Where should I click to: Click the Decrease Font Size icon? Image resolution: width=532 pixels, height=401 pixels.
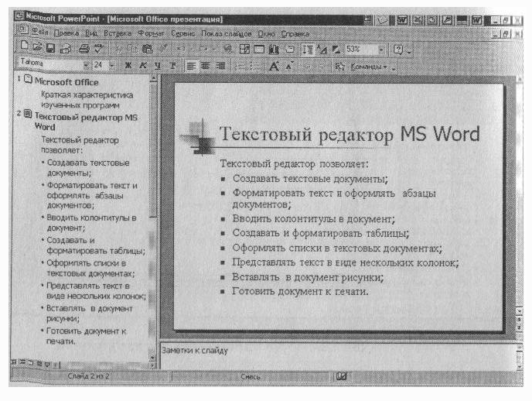288,66
